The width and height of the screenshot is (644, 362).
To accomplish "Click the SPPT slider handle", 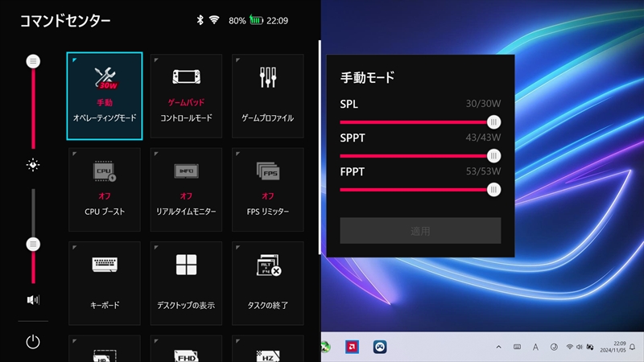I will click(x=493, y=156).
